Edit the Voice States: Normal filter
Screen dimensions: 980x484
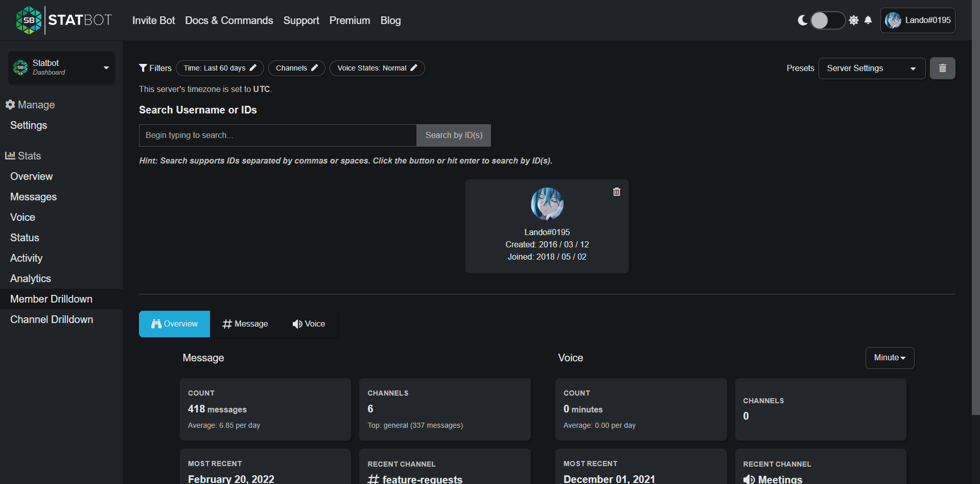click(377, 68)
